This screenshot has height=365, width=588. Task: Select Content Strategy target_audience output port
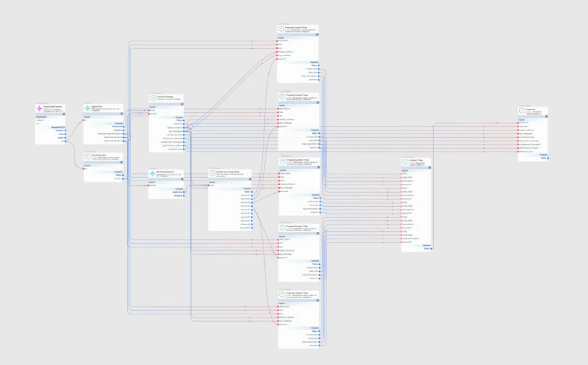(x=184, y=128)
